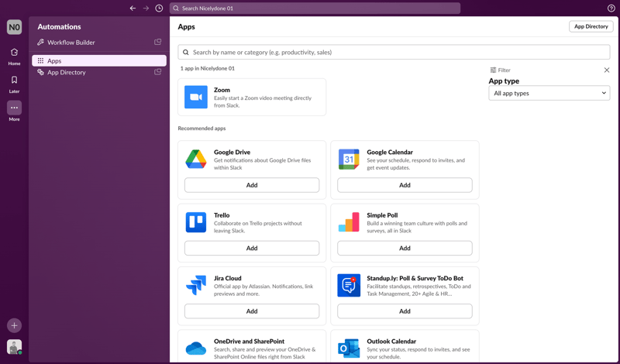Add the Standup.ly app
The width and height of the screenshot is (620, 364).
tap(405, 311)
